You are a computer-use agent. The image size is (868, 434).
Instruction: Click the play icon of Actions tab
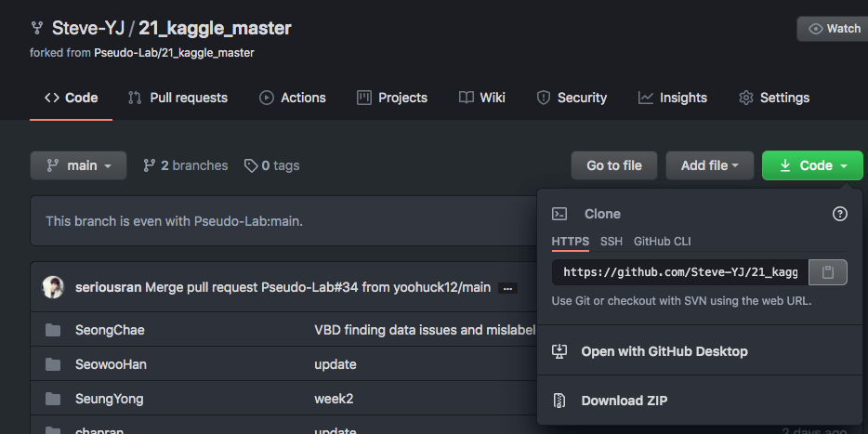click(267, 98)
